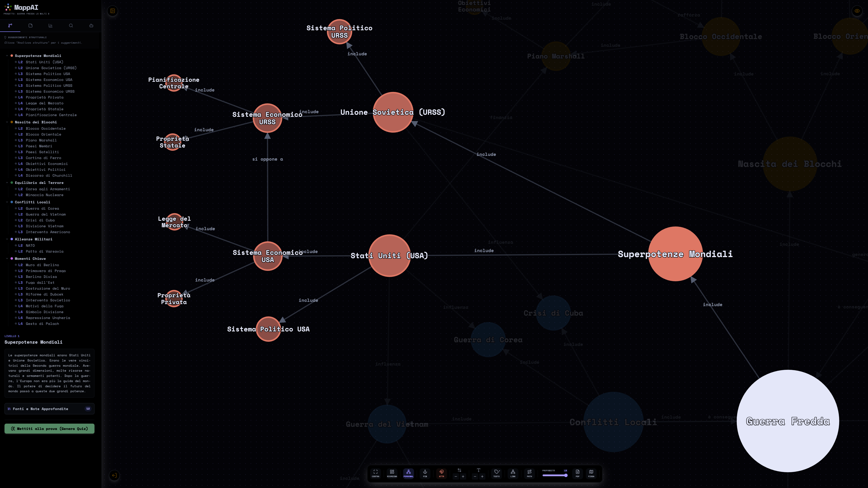Collapse sidebar with top-left panel icon

[113, 11]
